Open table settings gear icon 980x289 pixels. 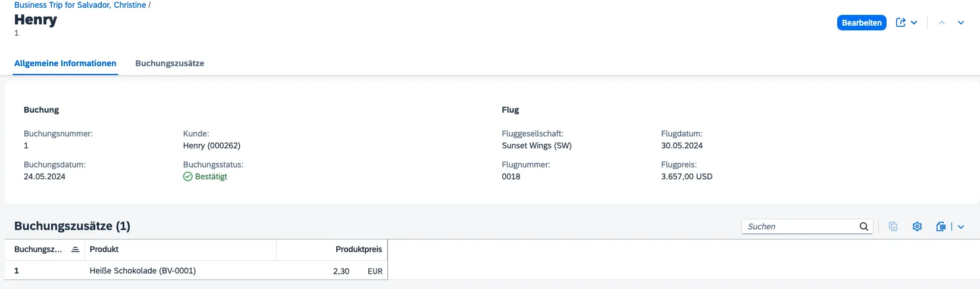point(917,226)
